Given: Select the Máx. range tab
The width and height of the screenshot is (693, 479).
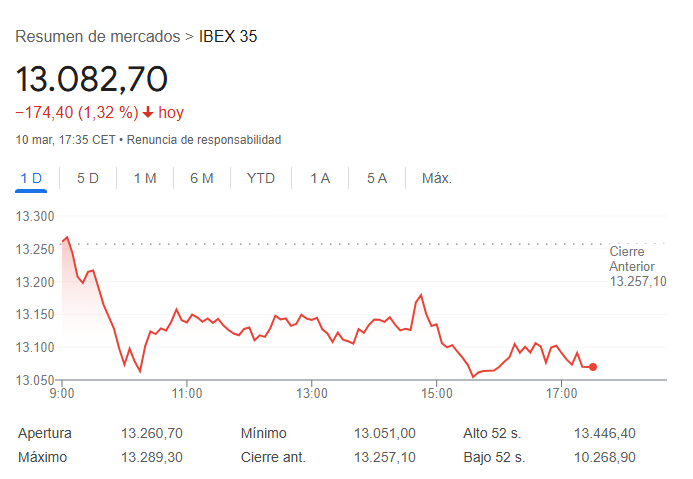Looking at the screenshot, I should point(437,178).
